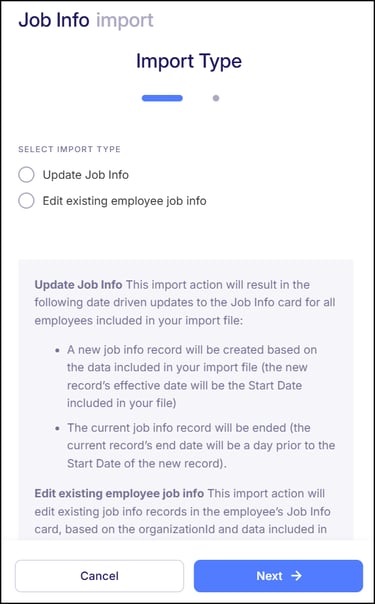Proceed with the Next button
The width and height of the screenshot is (375, 604).
[x=278, y=576]
